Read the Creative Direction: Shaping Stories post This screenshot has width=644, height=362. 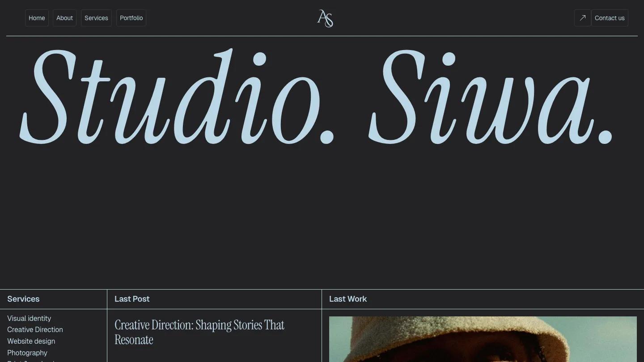tap(199, 332)
